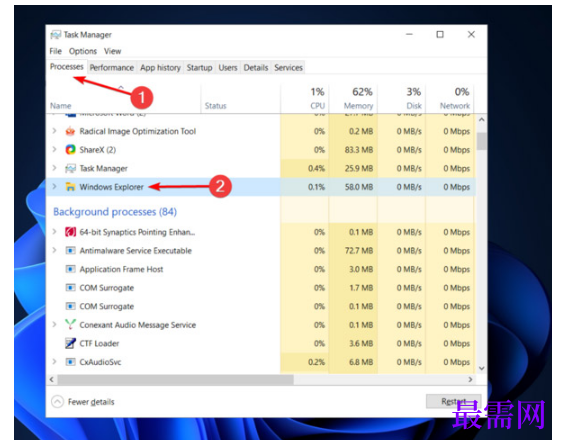
Task: Click the Radical Image Optimization Tool icon
Action: [70, 131]
